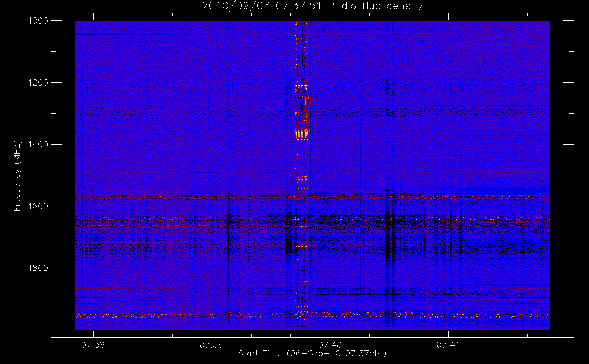Image resolution: width=589 pixels, height=364 pixels.
Task: Click the 'Start Time (06-Sep-10 07:37:44)' x-axis label
Action: click(x=312, y=353)
